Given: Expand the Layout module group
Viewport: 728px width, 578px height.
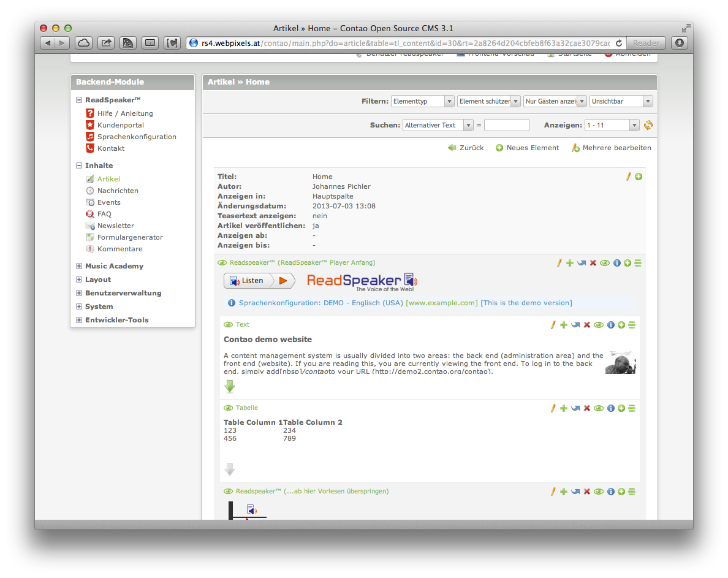Looking at the screenshot, I should click(79, 279).
